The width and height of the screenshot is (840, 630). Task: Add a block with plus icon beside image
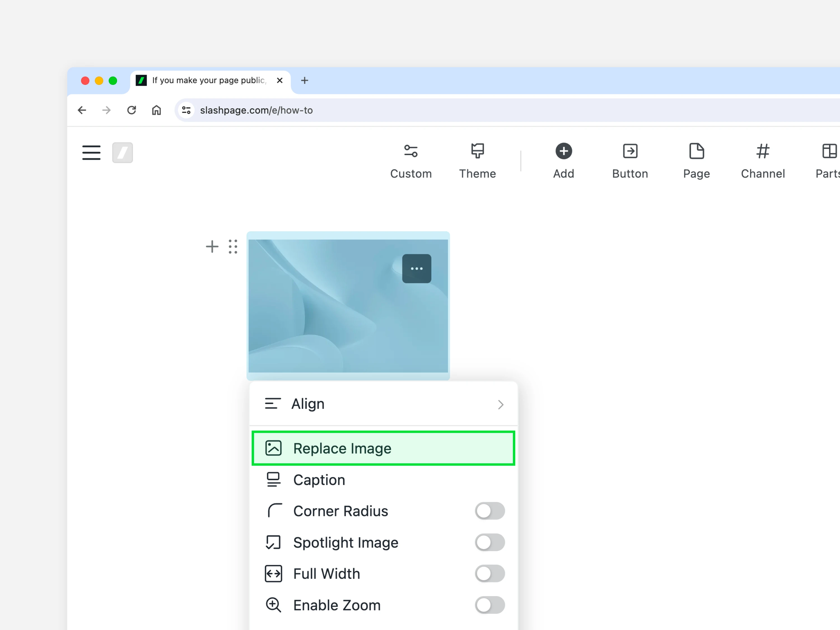[x=212, y=246]
